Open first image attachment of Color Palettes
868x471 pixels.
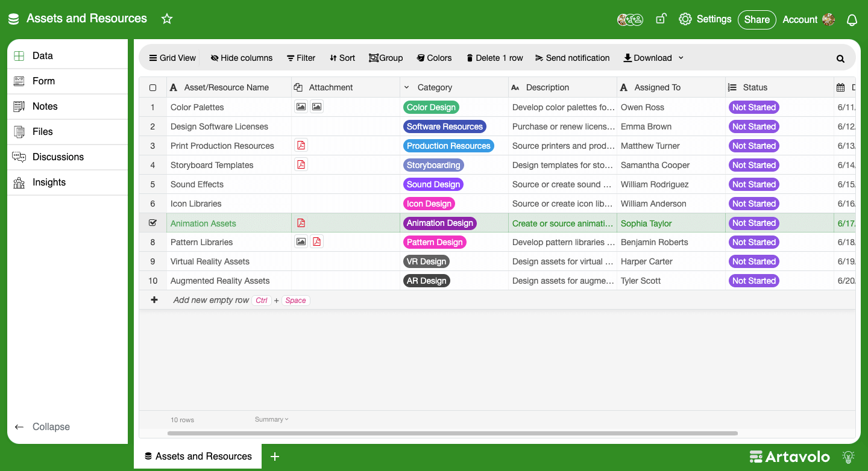click(301, 107)
